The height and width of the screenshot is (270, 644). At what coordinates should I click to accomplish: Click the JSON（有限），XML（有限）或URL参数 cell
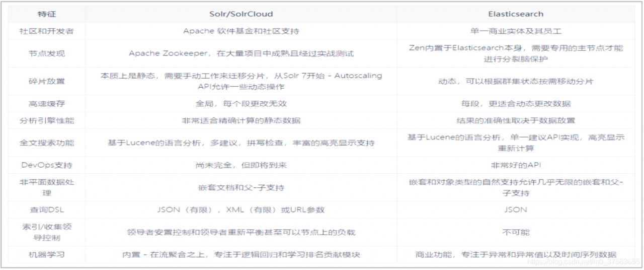click(x=241, y=210)
